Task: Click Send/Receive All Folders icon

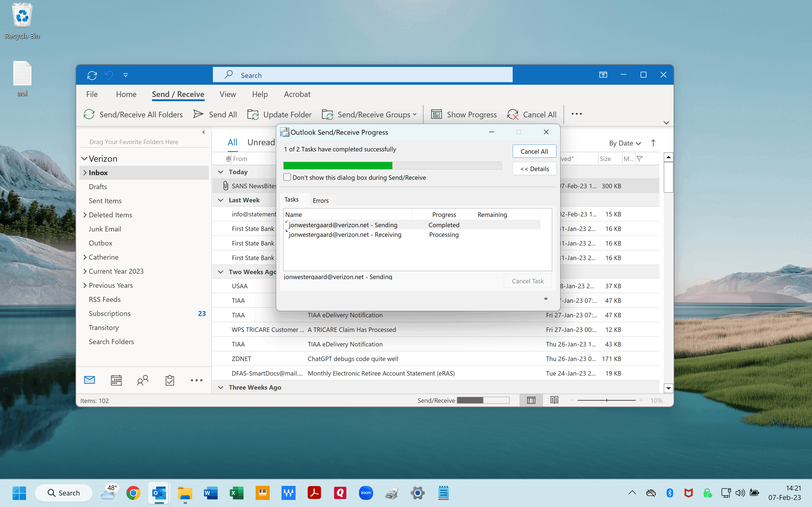Action: [x=89, y=114]
